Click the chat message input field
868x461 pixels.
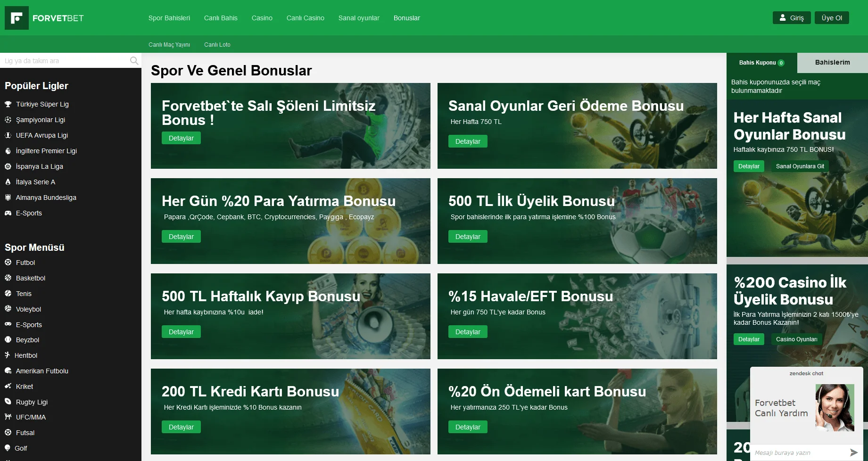[800, 453]
